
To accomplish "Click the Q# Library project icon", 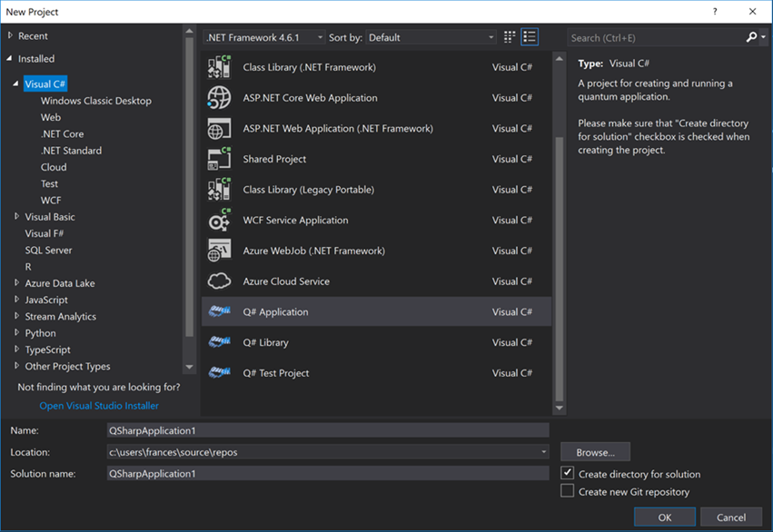I will 219,342.
